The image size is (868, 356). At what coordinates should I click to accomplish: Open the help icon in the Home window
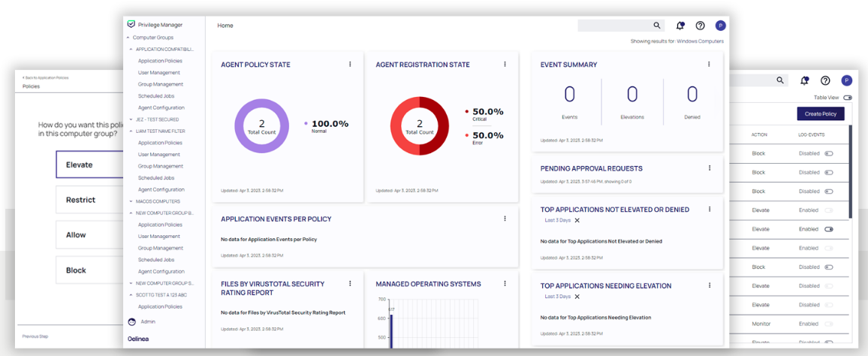coord(701,26)
